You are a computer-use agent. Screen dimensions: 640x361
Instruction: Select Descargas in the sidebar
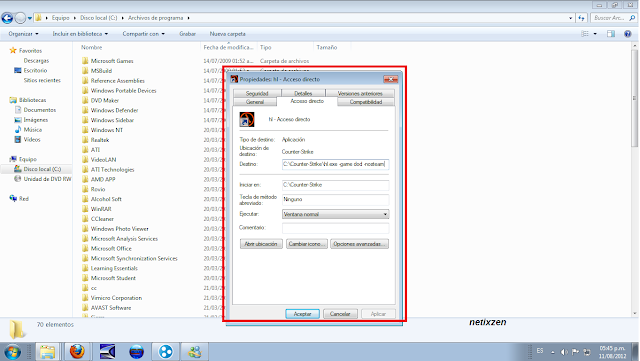(36, 60)
